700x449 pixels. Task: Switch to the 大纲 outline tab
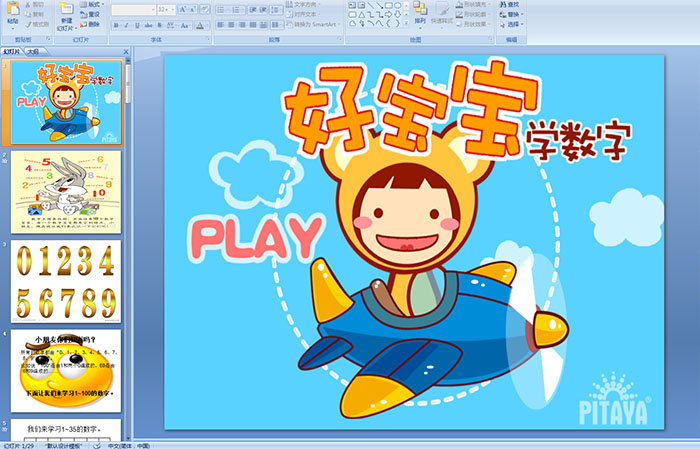(33, 52)
